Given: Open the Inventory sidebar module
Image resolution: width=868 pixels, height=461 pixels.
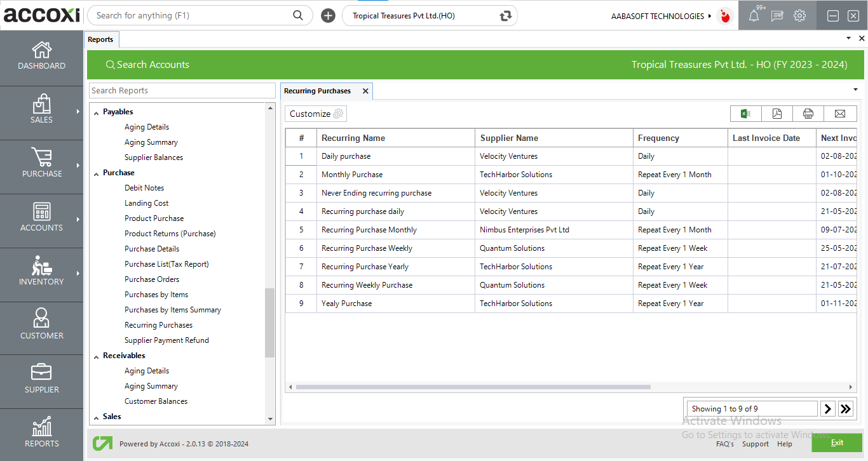Looking at the screenshot, I should pos(42,271).
